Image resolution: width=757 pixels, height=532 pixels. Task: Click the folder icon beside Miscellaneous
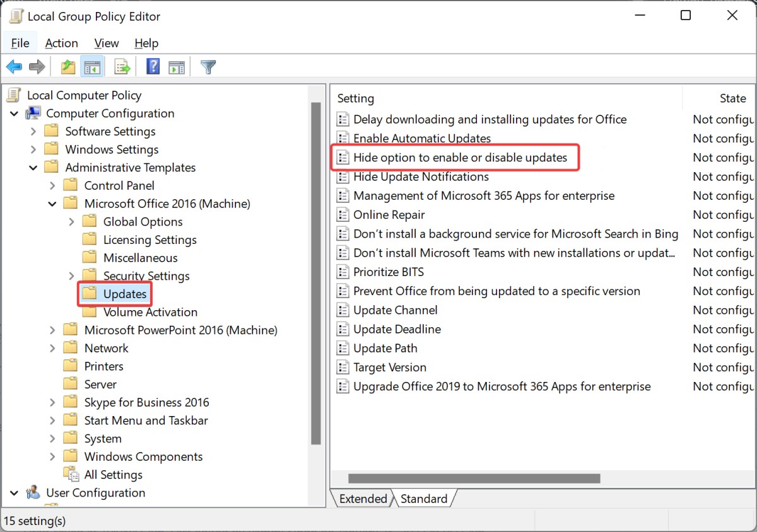click(90, 258)
